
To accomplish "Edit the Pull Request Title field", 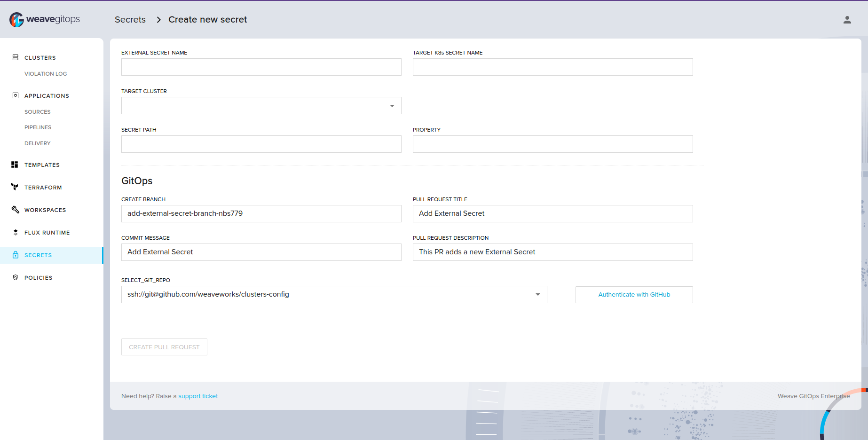I will (553, 213).
